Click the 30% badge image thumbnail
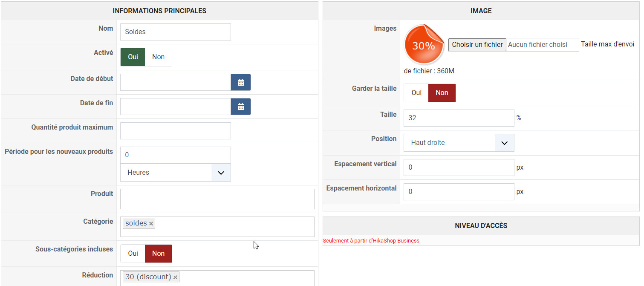Screen dimensions: 644x286 [x=423, y=45]
